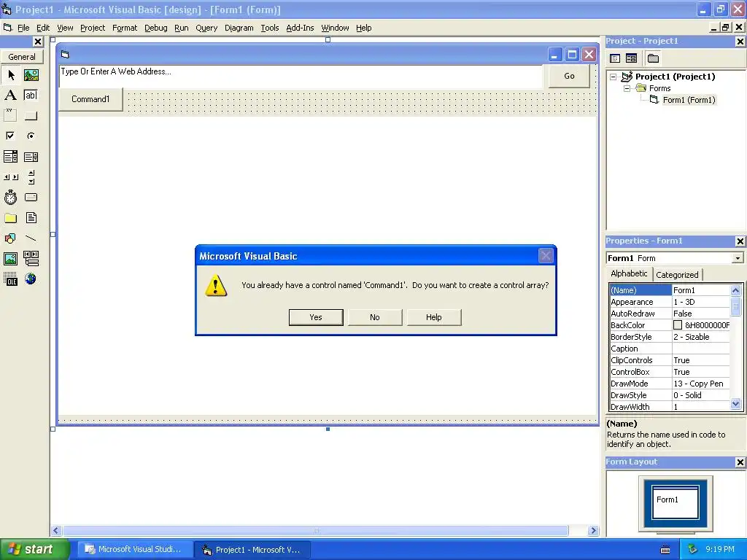Image resolution: width=747 pixels, height=560 pixels.
Task: Open the Format menu
Action: click(125, 28)
